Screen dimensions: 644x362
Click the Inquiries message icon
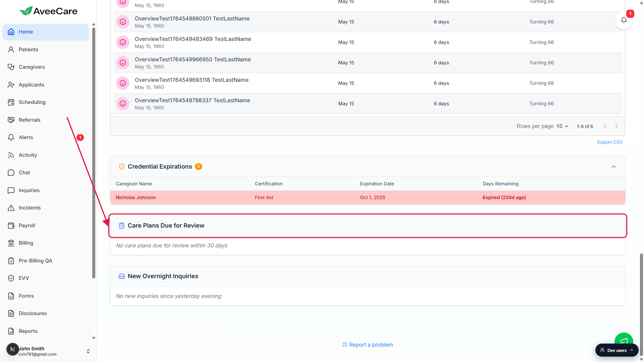pyautogui.click(x=11, y=190)
